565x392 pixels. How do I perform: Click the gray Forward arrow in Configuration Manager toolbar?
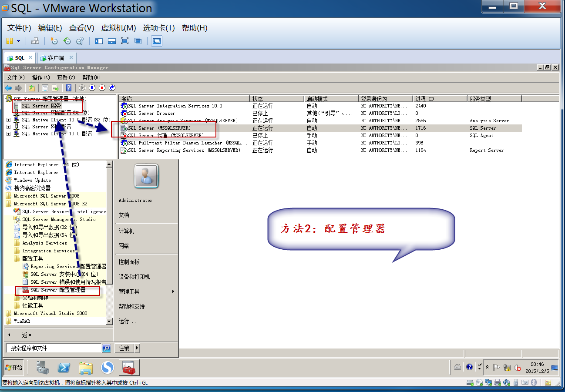tap(18, 88)
